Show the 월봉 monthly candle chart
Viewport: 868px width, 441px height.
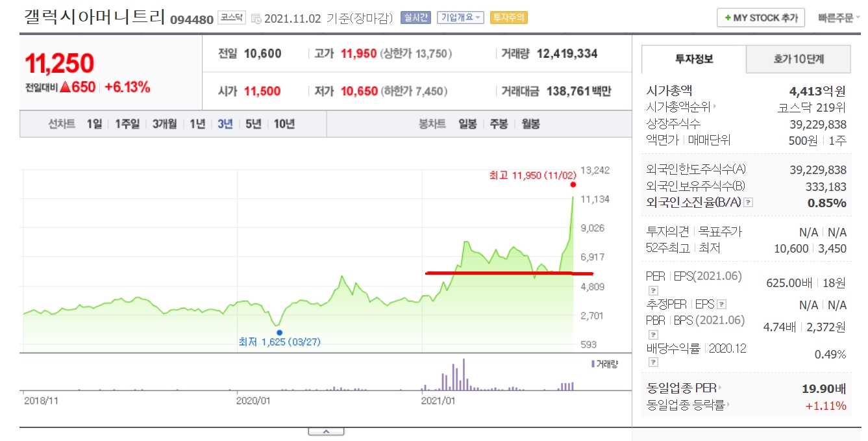pos(530,124)
